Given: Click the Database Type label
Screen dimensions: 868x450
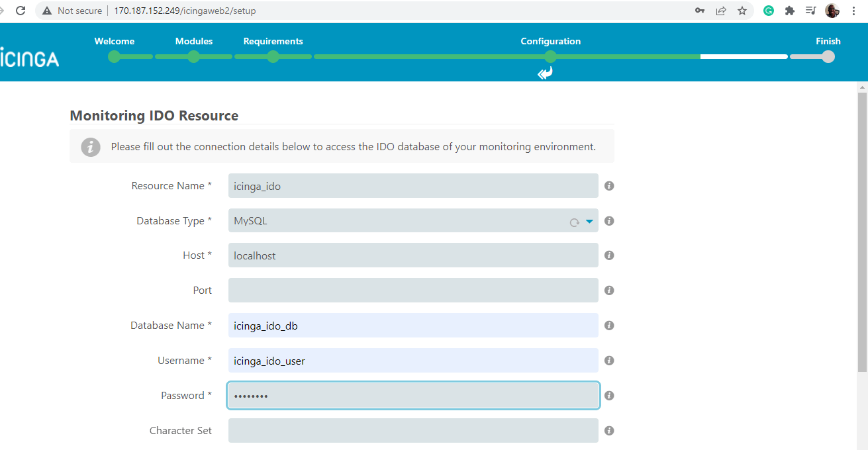Looking at the screenshot, I should pyautogui.click(x=174, y=221).
